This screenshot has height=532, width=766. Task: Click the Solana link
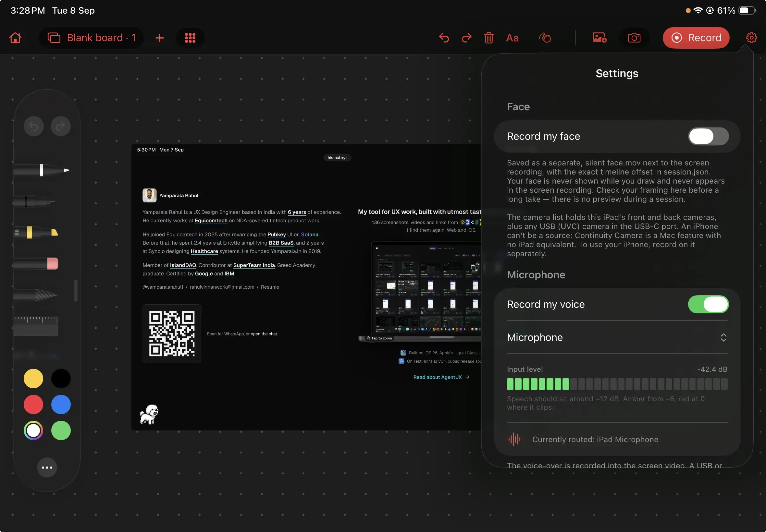tap(309, 235)
